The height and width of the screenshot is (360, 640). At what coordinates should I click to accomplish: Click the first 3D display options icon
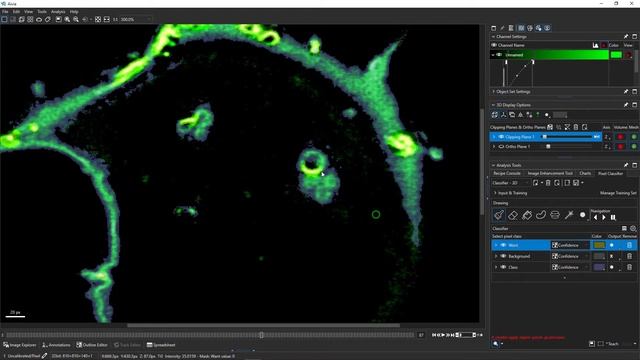[x=495, y=115]
